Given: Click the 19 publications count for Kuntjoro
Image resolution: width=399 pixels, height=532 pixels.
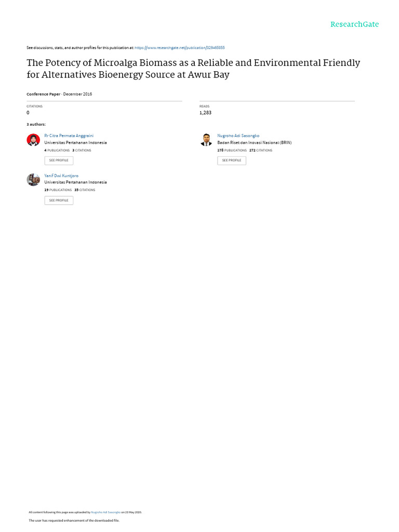Looking at the screenshot, I should (58, 190).
